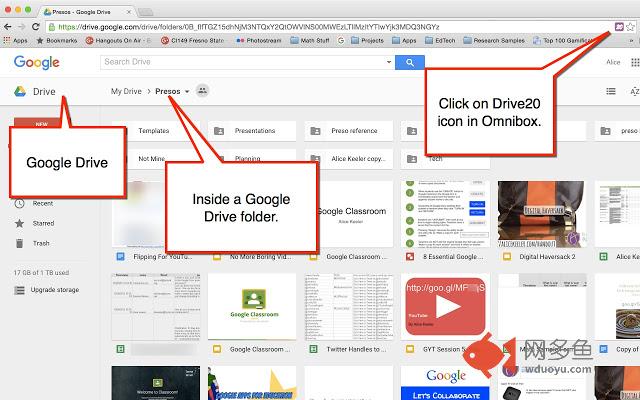Open the Presentations folder
640x400 pixels.
pos(254,131)
